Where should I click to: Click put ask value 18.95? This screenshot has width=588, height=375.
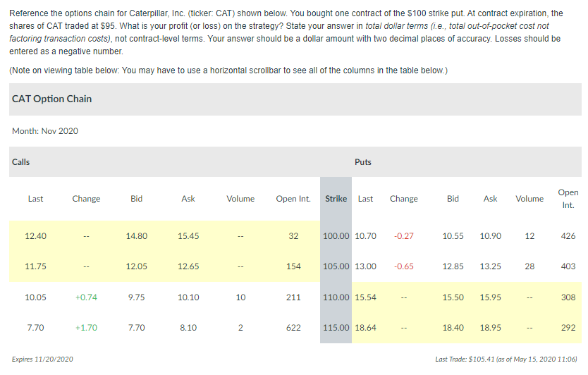pos(490,328)
